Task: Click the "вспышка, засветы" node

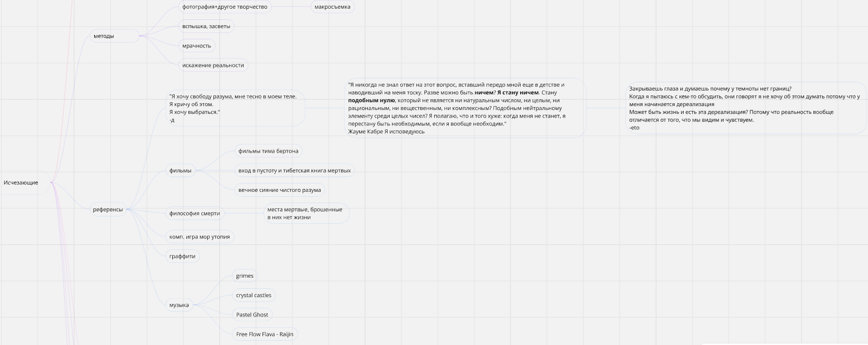Action: click(206, 26)
